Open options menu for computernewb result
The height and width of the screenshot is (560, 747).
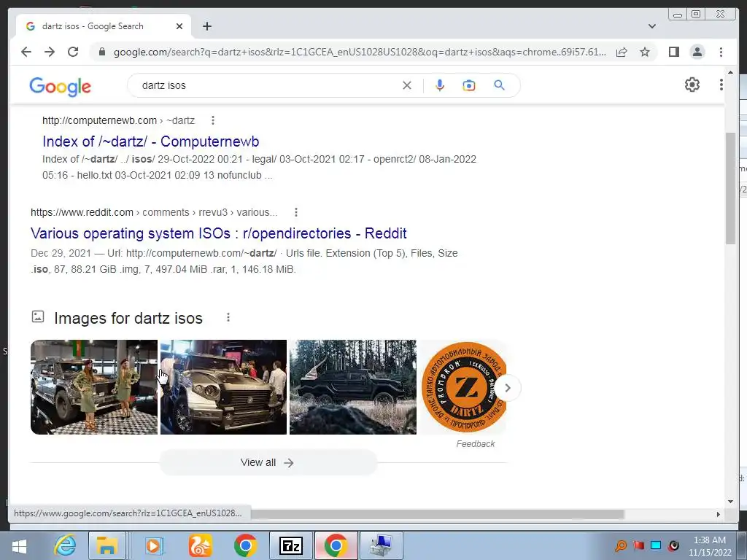(213, 120)
